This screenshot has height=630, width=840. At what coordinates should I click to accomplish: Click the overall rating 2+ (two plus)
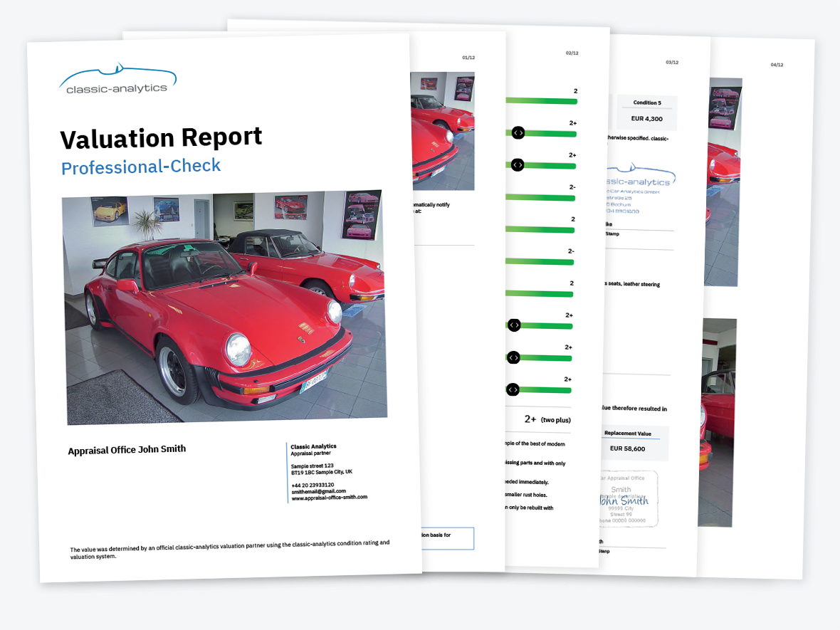point(547,419)
